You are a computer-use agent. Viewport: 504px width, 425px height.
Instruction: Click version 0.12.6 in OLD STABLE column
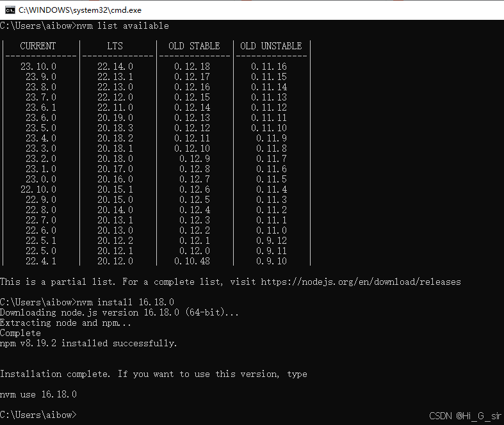[195, 189]
